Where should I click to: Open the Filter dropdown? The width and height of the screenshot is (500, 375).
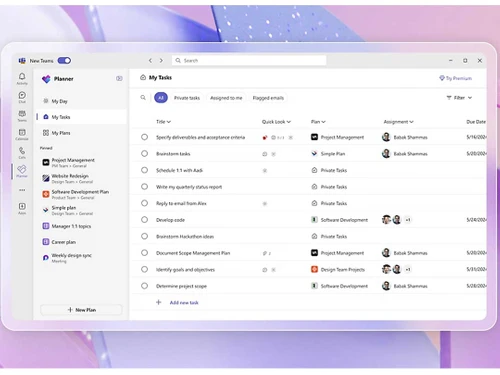[x=459, y=98]
